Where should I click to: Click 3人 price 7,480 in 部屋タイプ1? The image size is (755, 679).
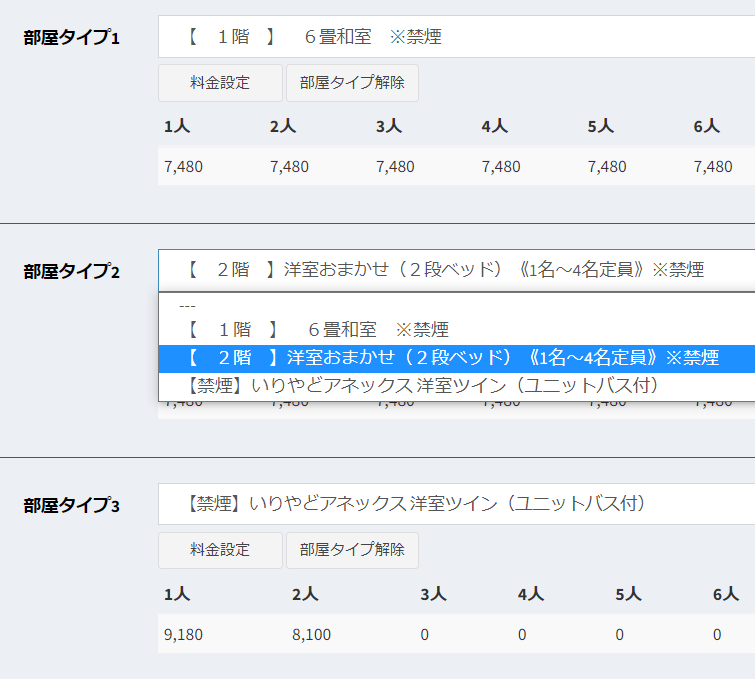click(x=395, y=167)
